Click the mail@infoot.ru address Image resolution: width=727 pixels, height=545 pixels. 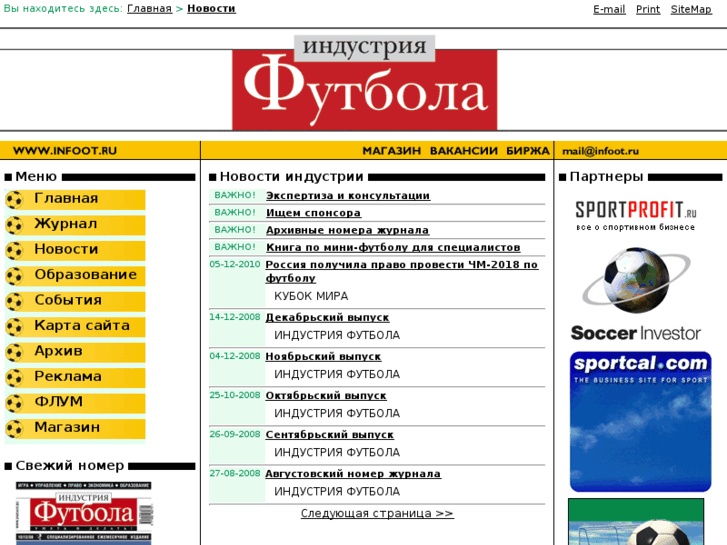click(600, 151)
